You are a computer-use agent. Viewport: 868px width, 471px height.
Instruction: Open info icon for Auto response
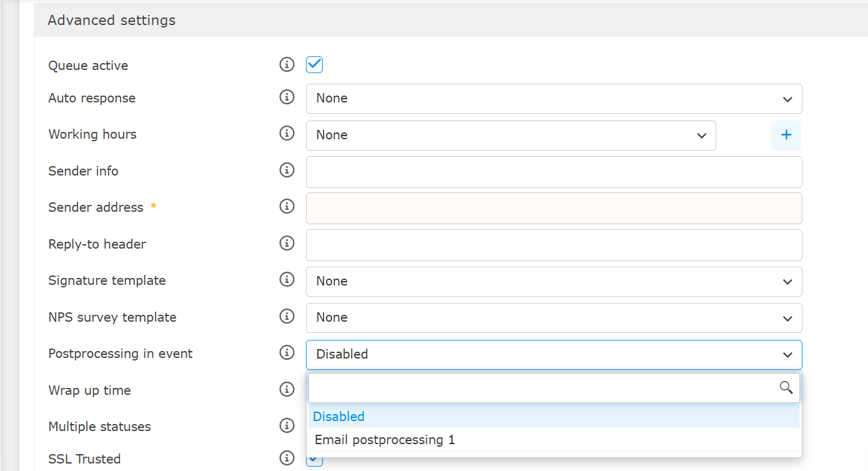tap(287, 97)
